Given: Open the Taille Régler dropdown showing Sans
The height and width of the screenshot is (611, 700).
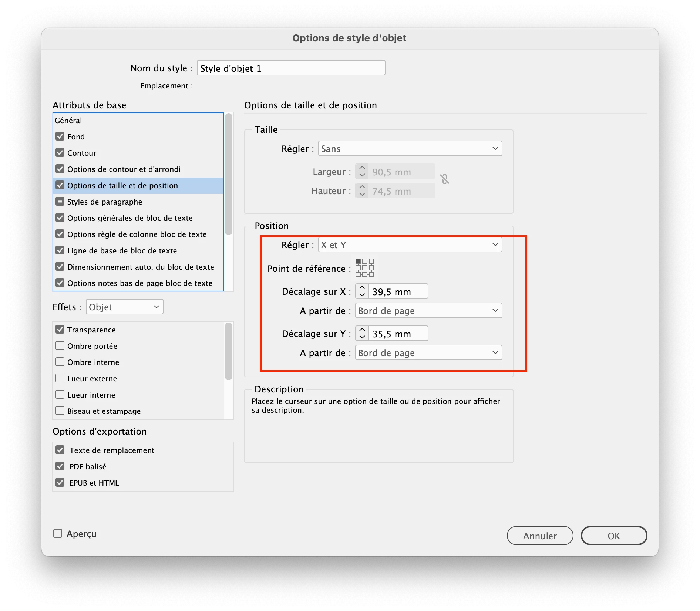Looking at the screenshot, I should pyautogui.click(x=410, y=149).
